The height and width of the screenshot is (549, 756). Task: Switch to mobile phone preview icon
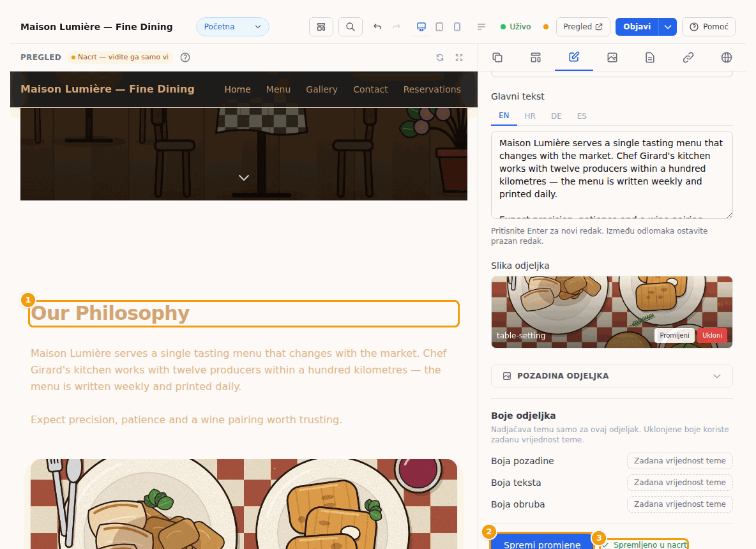click(457, 27)
